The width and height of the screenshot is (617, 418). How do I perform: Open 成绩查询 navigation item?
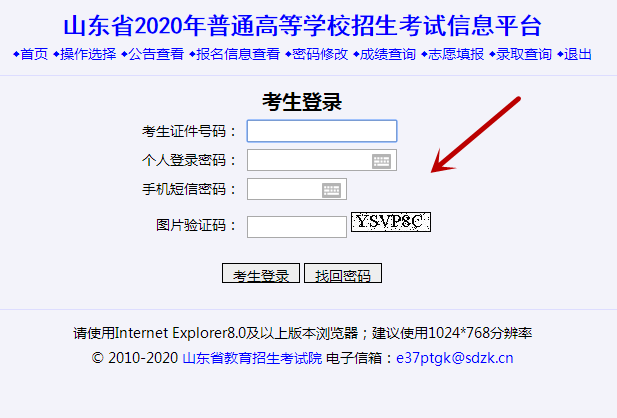[388, 54]
